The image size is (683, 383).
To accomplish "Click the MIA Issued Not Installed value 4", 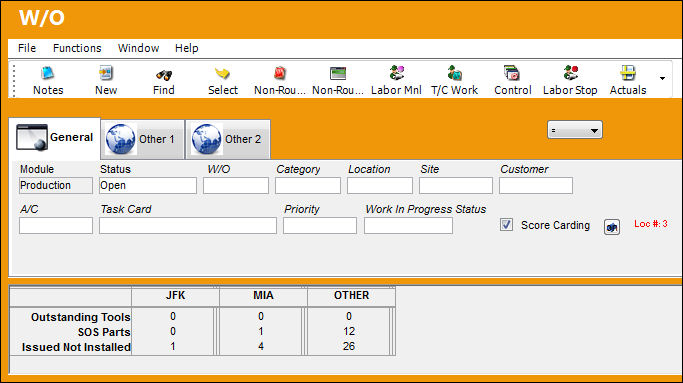I will pyautogui.click(x=260, y=346).
